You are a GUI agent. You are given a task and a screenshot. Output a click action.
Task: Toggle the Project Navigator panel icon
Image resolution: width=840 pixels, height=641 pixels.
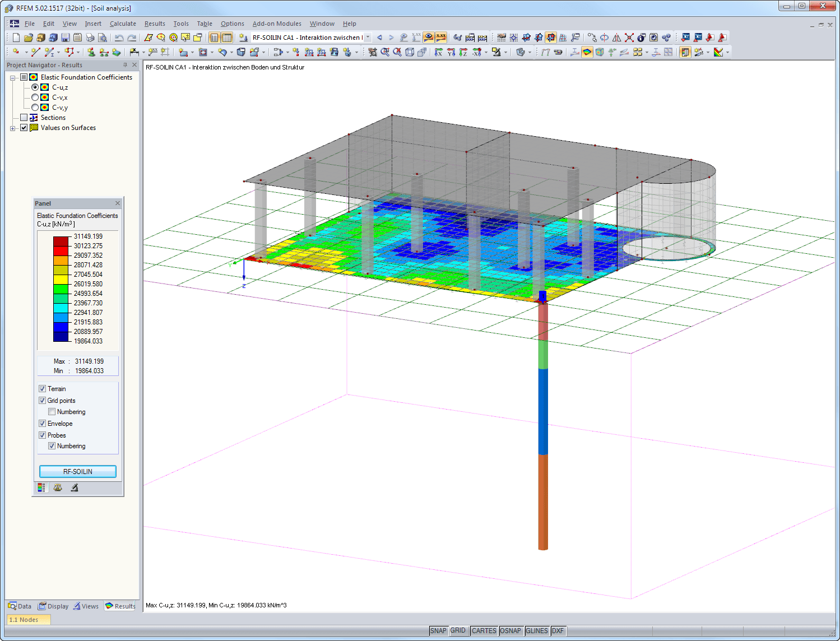pos(214,38)
